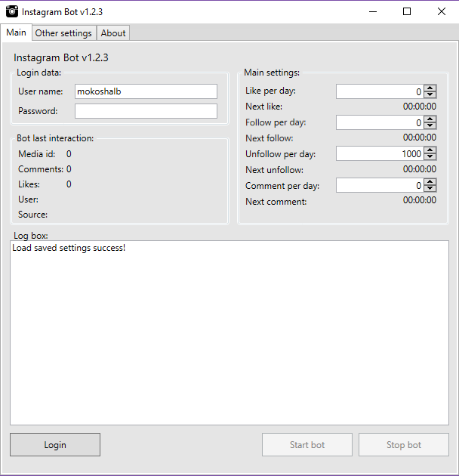Image resolution: width=459 pixels, height=476 pixels.
Task: Close the Instagram Bot window
Action: pos(442,11)
